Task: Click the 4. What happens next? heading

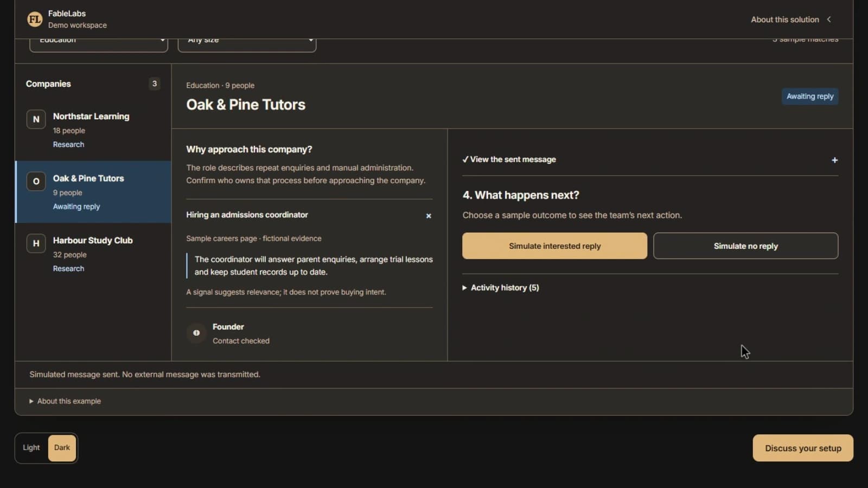Action: coord(521,195)
